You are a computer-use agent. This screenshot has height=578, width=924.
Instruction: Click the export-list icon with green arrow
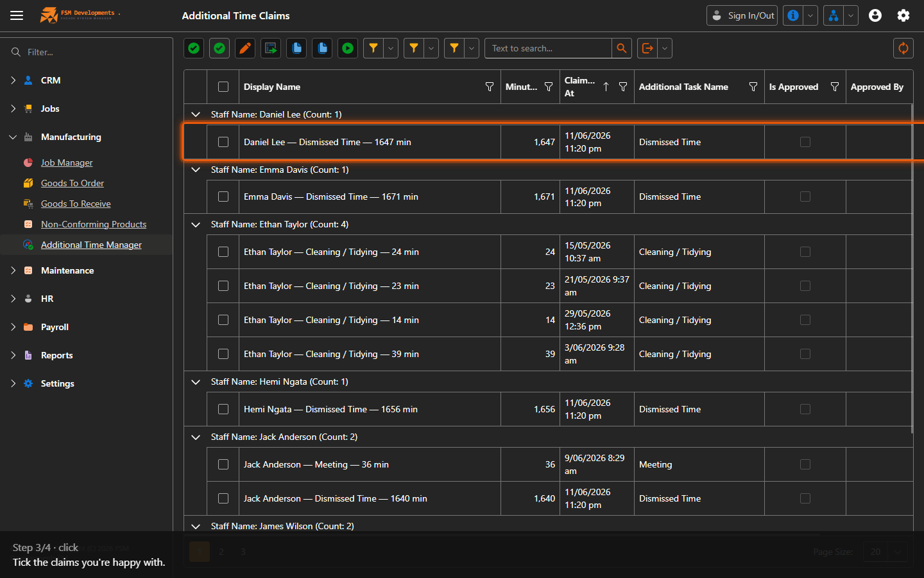tap(271, 48)
